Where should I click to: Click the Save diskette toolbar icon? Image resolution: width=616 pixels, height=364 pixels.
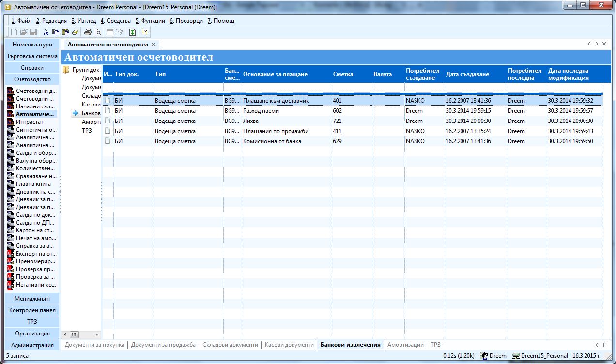pyautogui.click(x=33, y=32)
